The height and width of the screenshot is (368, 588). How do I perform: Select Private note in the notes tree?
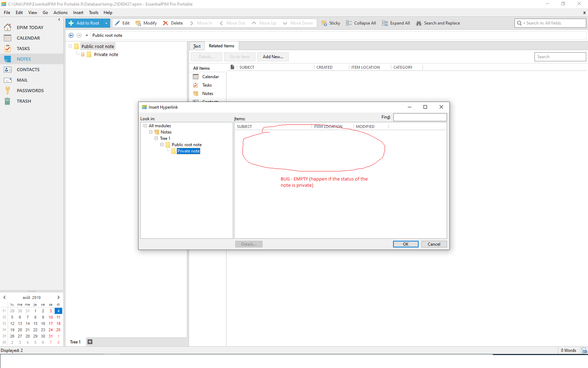click(x=106, y=54)
